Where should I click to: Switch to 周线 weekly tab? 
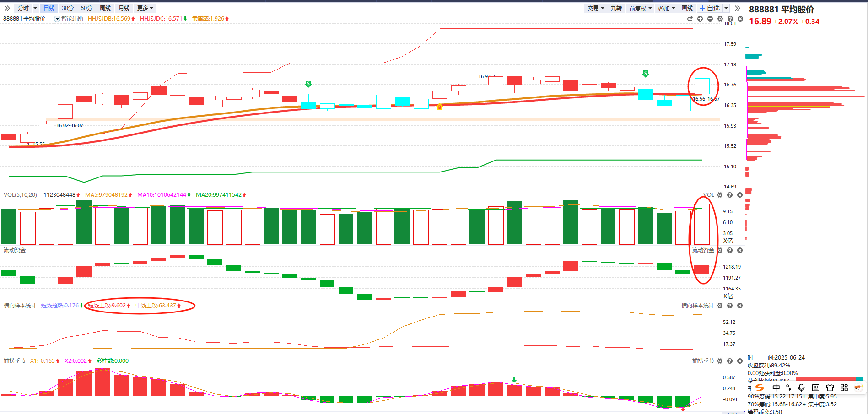coord(105,8)
